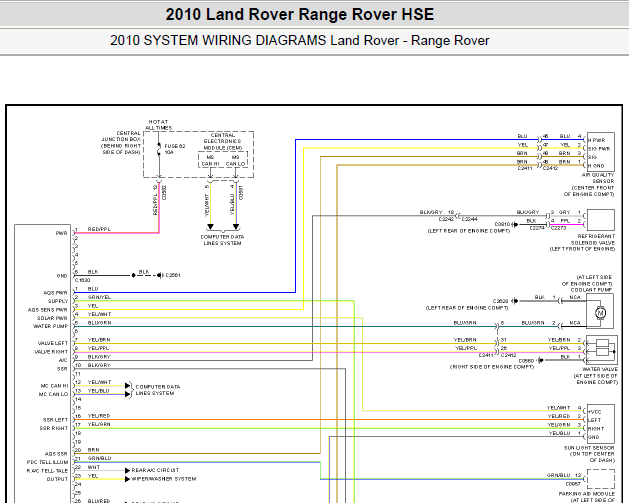Click the "SSR LEFT" pin label
The width and height of the screenshot is (629, 503).
[x=55, y=420]
